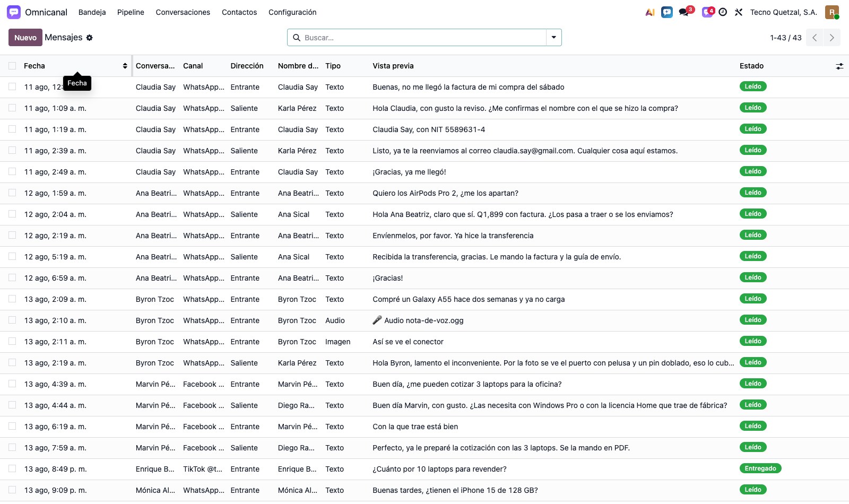Click the Omnicanal app name
The width and height of the screenshot is (849, 504).
pyautogui.click(x=46, y=12)
